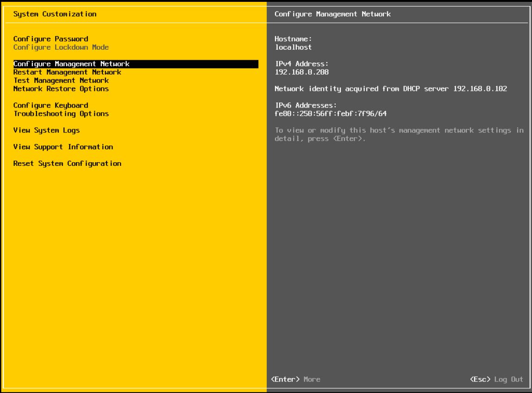532x393 pixels.
Task: Click the System Customization panel title
Action: tap(55, 14)
